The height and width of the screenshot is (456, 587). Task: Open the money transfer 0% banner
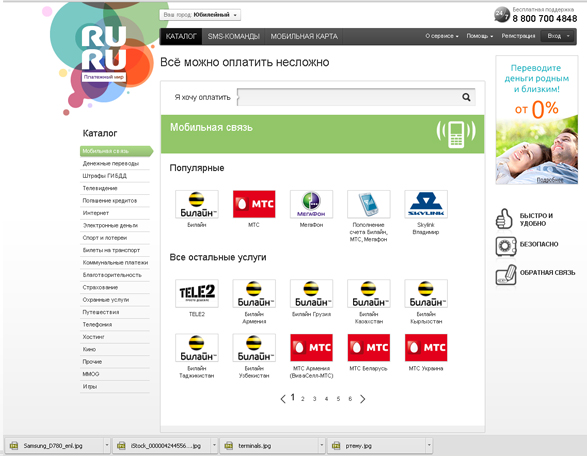point(537,120)
